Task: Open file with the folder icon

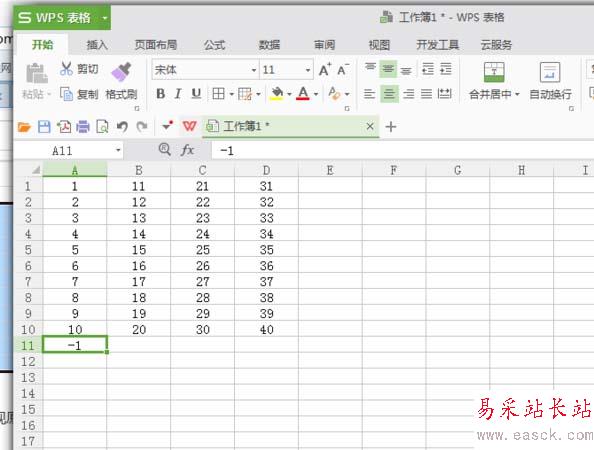Action: pos(24,127)
